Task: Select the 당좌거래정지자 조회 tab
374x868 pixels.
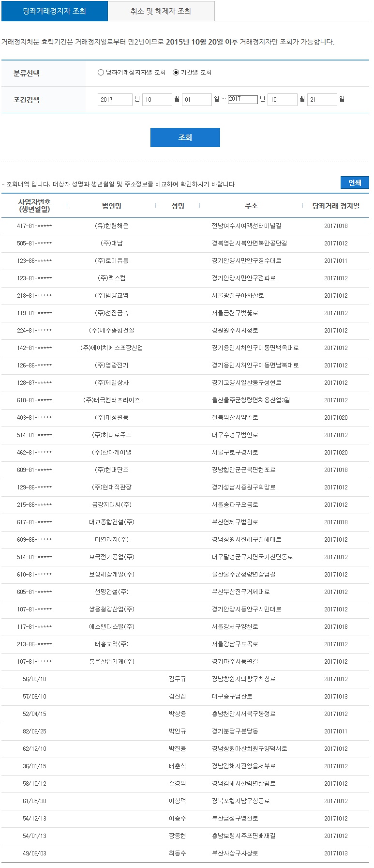Action: point(55,11)
